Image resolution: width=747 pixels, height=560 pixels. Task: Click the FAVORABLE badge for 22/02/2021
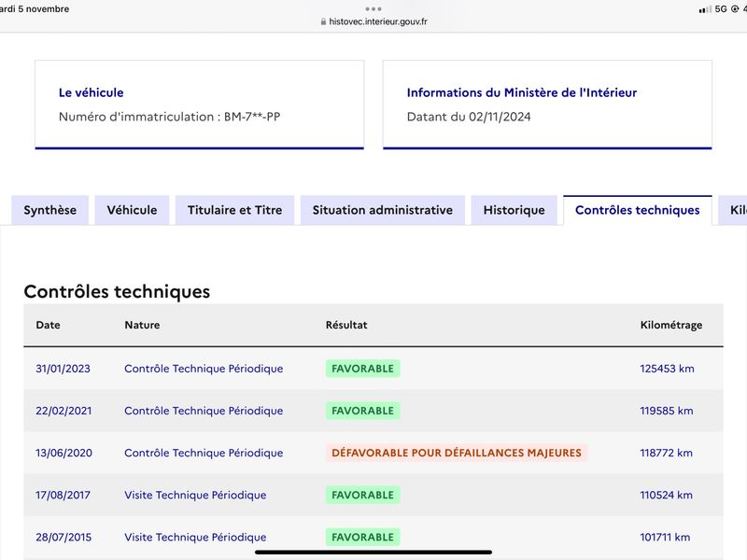[363, 411]
